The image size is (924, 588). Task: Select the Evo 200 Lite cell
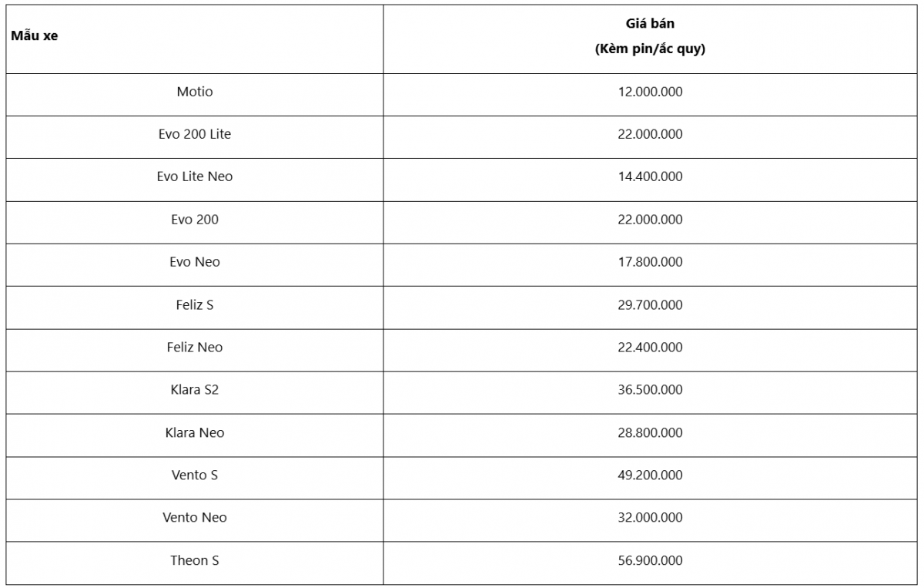click(x=195, y=134)
